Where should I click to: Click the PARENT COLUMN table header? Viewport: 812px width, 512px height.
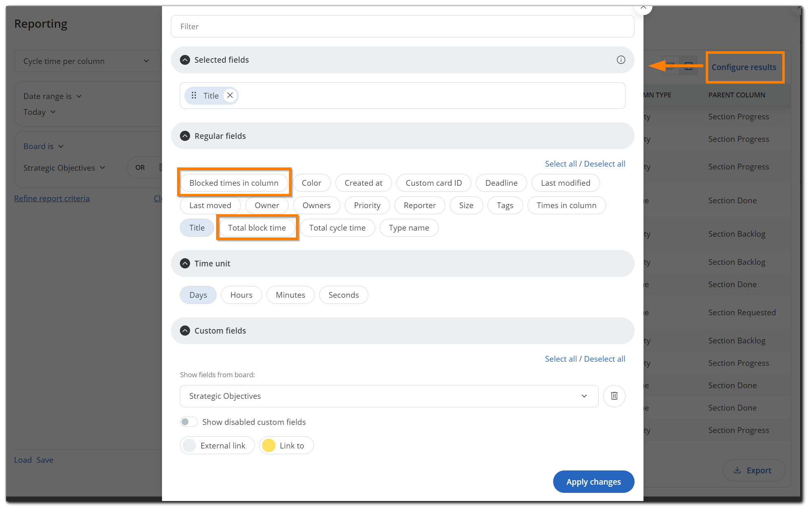(x=737, y=95)
